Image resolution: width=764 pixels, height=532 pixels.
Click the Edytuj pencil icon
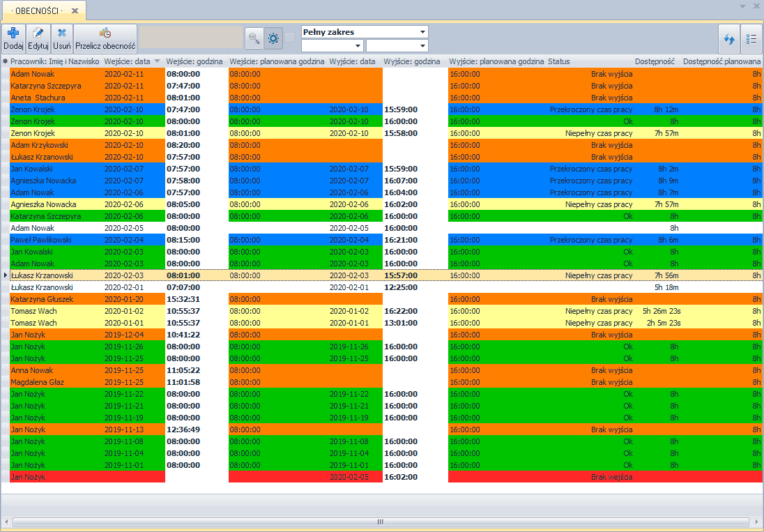[x=38, y=33]
